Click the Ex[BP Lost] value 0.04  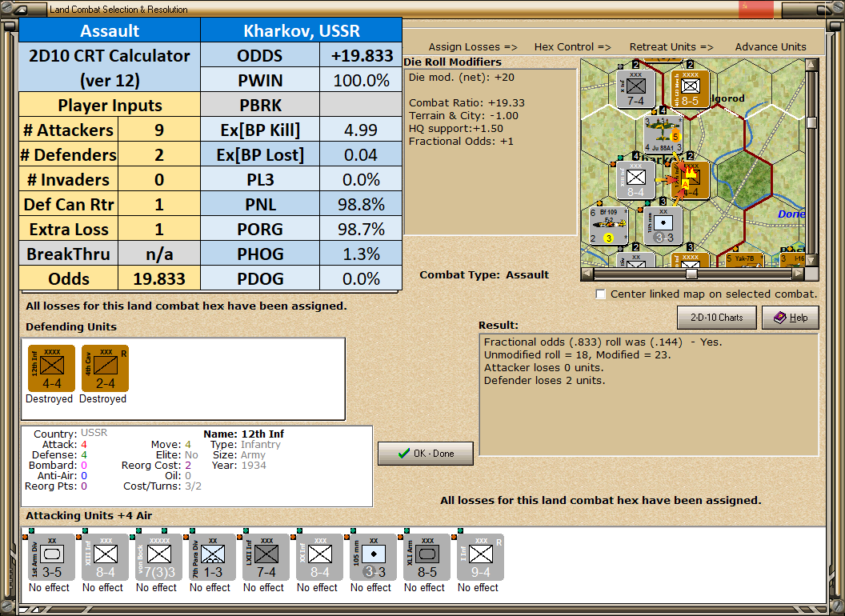pos(361,154)
